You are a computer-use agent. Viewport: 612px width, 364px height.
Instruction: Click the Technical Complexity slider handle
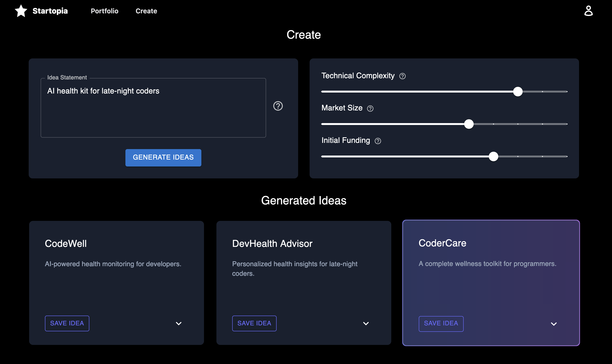[x=518, y=92]
